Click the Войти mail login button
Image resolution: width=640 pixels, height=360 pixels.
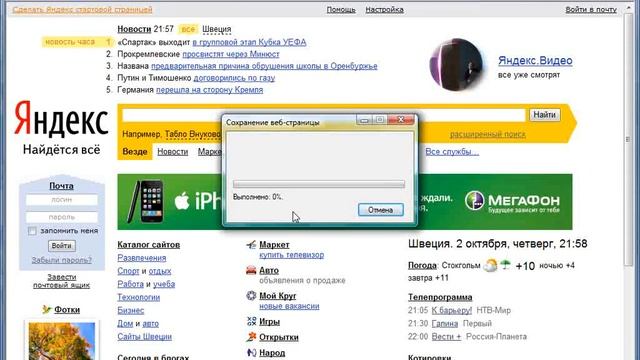(x=62, y=246)
